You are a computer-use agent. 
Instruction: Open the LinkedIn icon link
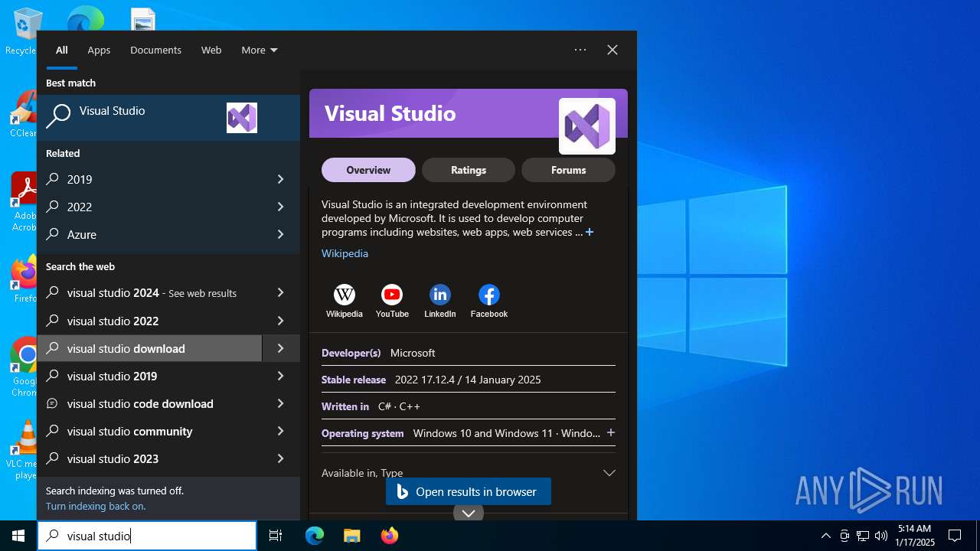tap(440, 295)
